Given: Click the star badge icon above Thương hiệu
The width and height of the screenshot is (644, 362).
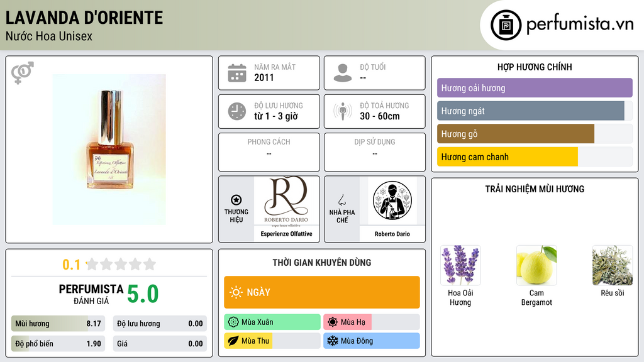Looking at the screenshot, I should (x=236, y=200).
